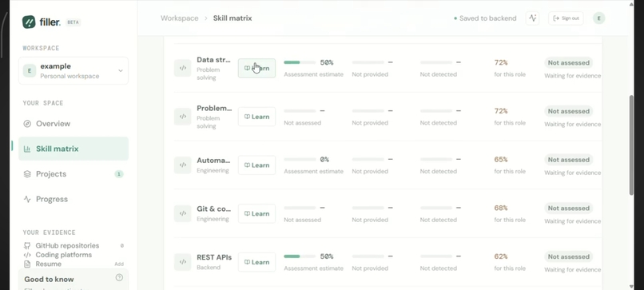The image size is (644, 290).
Task: Click the Good to know help icon
Action: coord(119,278)
